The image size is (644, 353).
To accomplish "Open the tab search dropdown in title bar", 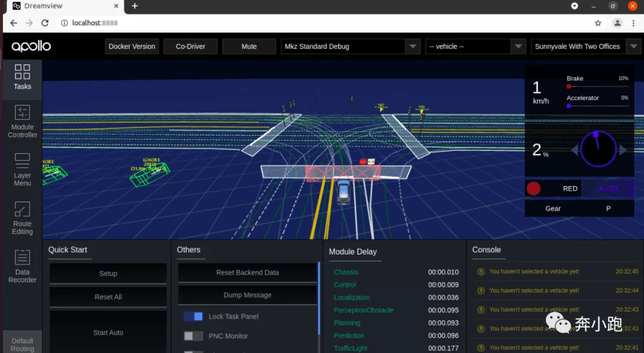I will (x=575, y=6).
